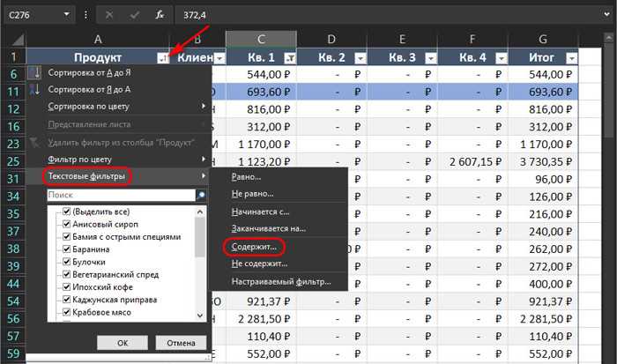Click the filter list scrollbar down arrow
617x364 pixels.
[x=200, y=316]
